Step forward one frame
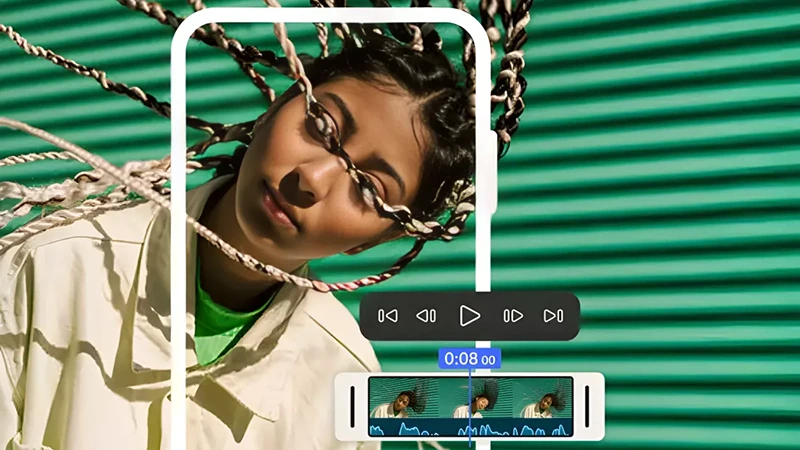 click(513, 316)
